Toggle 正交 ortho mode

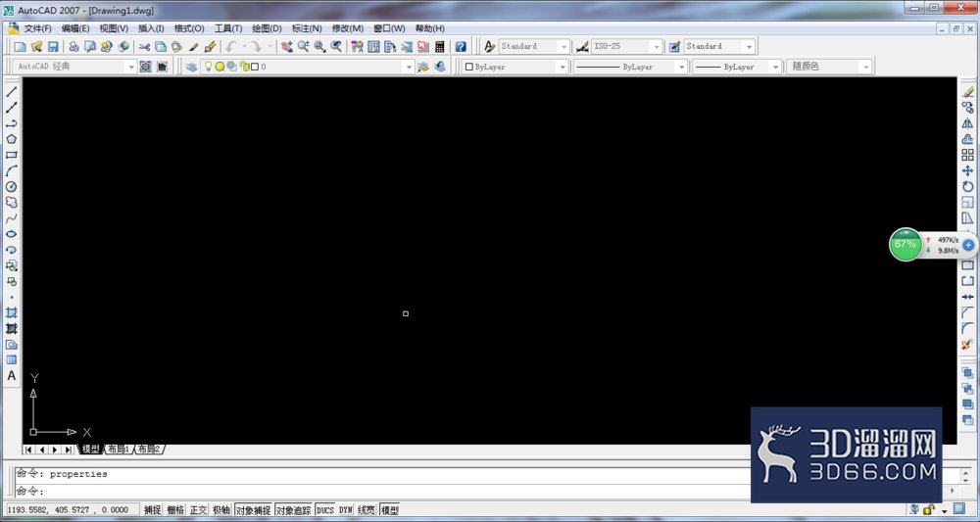point(199,510)
